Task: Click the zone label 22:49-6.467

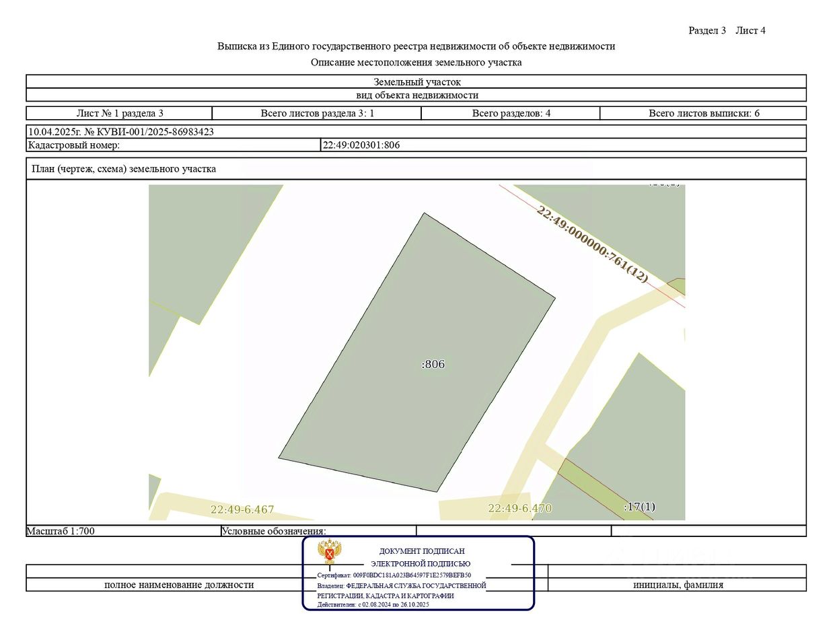Action: [242, 509]
